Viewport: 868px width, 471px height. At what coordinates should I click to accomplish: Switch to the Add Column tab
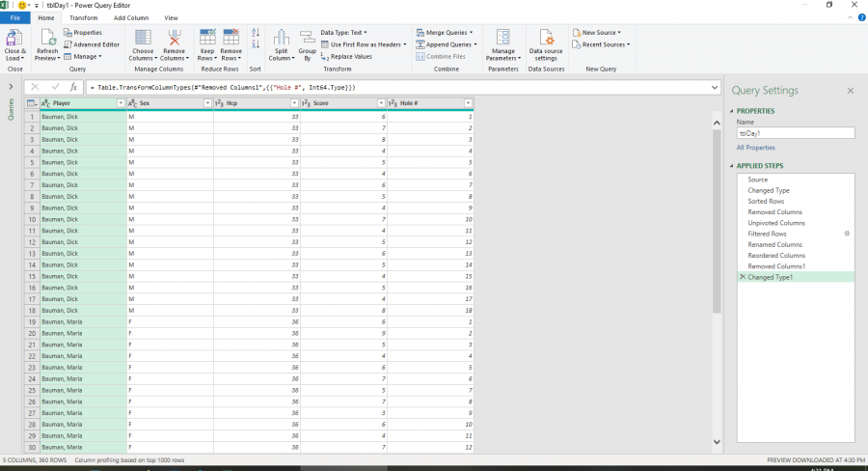coord(131,17)
